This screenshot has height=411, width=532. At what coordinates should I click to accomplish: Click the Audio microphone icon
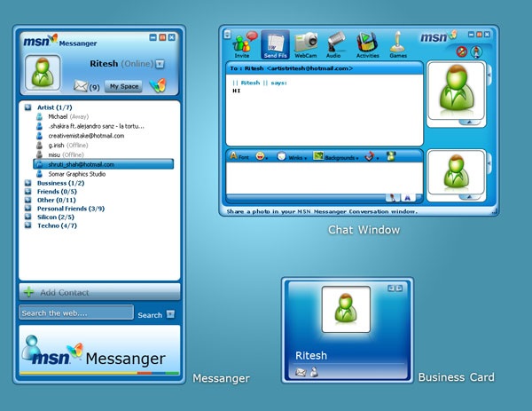click(335, 44)
